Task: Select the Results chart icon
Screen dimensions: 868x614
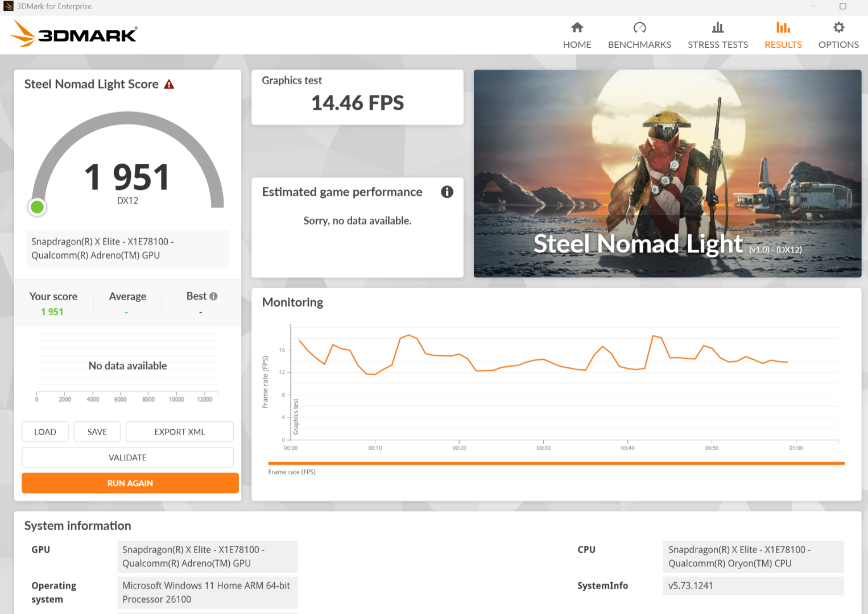Action: [783, 27]
